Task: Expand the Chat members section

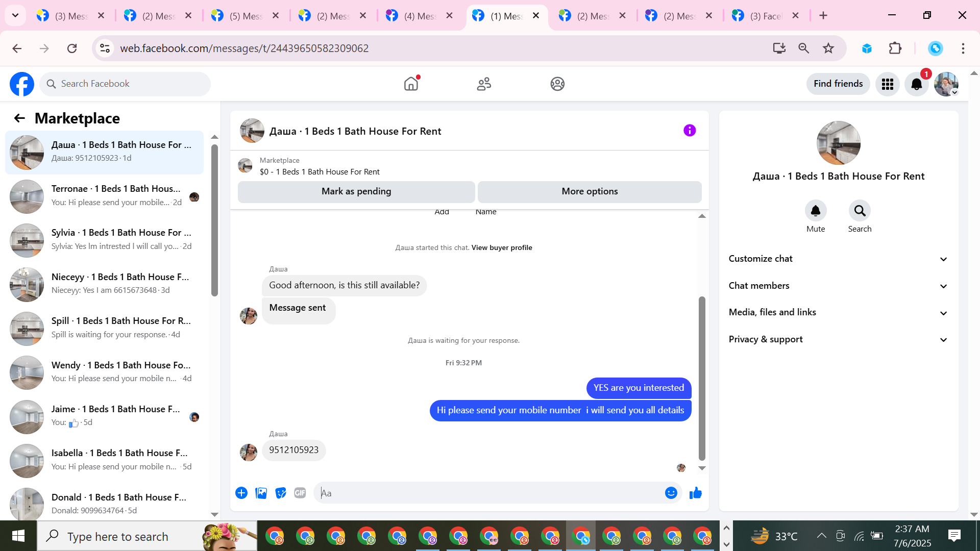Action: pos(838,286)
